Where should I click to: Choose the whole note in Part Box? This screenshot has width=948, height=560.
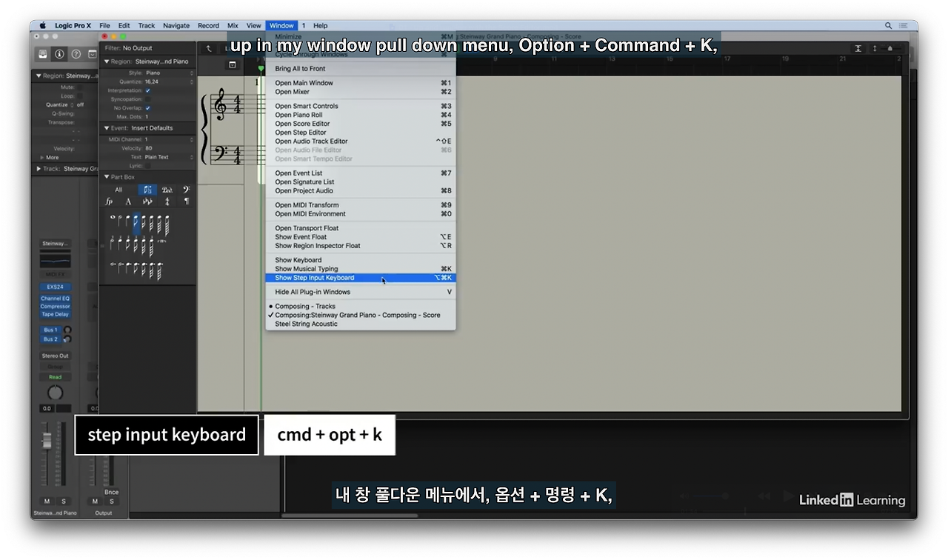tap(113, 218)
